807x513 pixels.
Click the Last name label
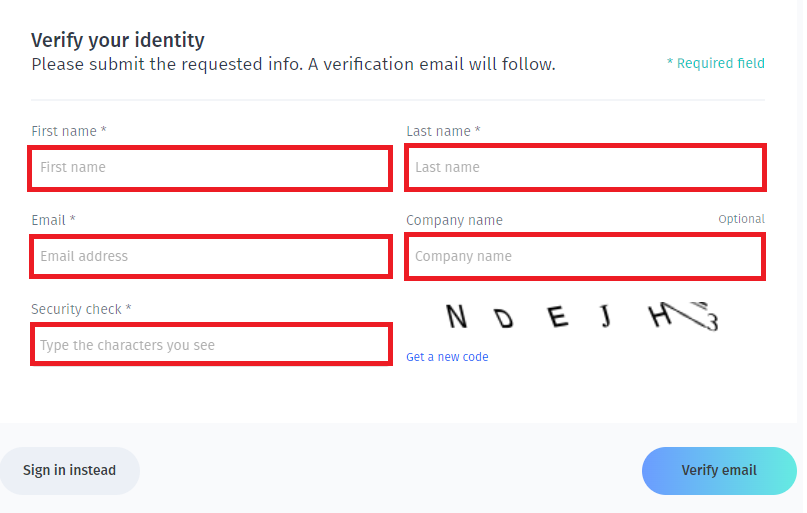click(x=443, y=131)
